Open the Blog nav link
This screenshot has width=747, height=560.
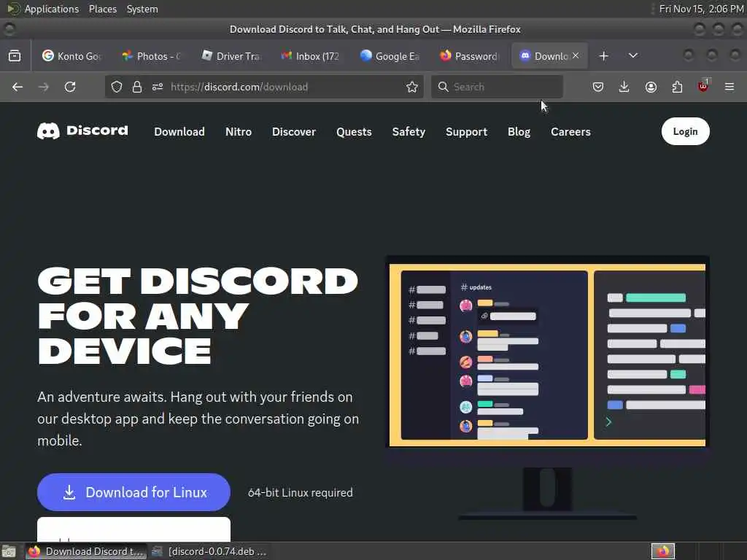point(519,132)
